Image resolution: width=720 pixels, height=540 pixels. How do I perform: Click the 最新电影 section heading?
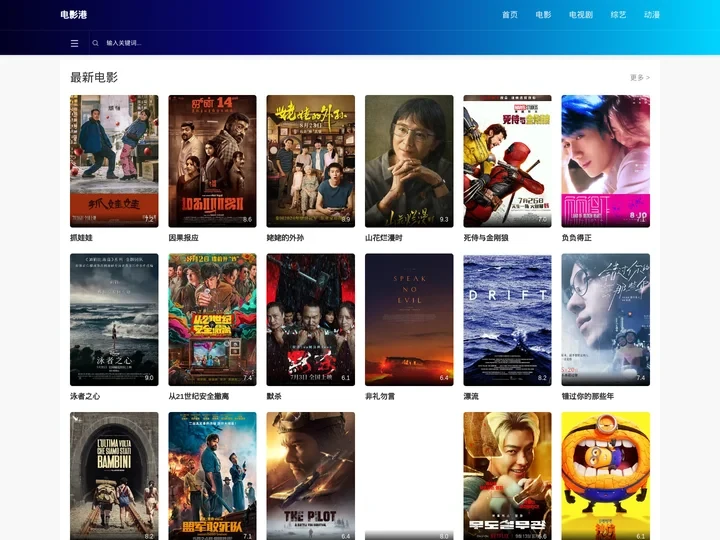pyautogui.click(x=94, y=77)
